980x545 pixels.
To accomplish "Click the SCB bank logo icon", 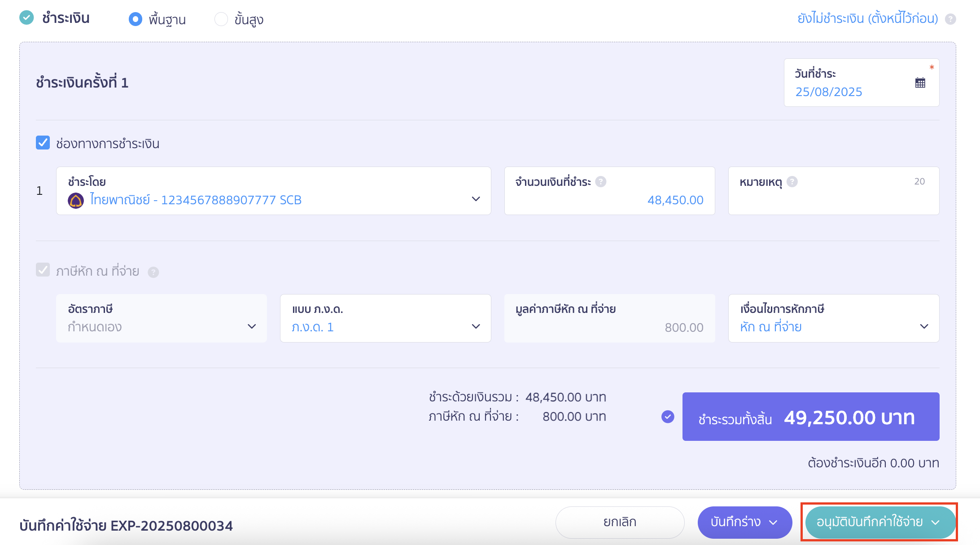I will 76,200.
